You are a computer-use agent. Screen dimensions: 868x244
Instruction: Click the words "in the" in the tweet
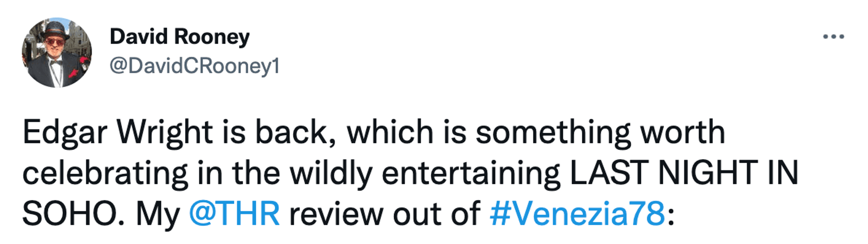pyautogui.click(x=238, y=173)
